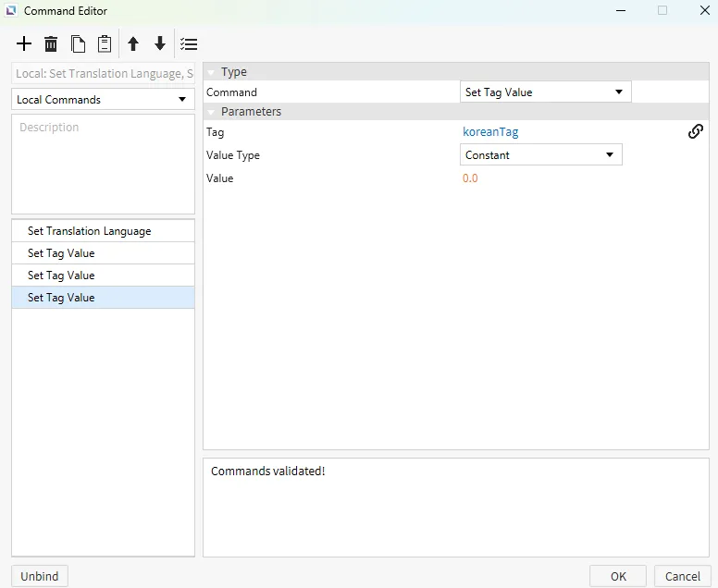Cancel the Command Editor dialog
This screenshot has width=718, height=588.
click(x=683, y=576)
